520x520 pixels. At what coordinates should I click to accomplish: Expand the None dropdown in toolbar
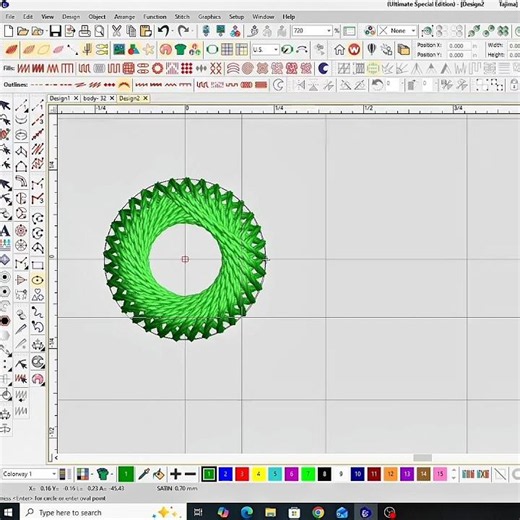[398, 31]
